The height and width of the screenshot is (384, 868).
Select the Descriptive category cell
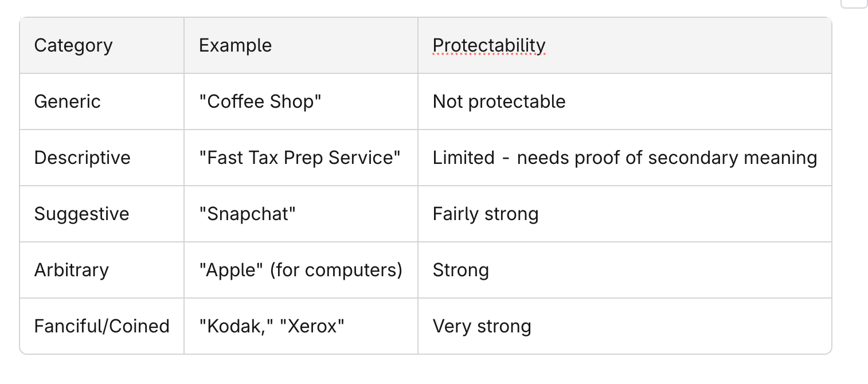click(102, 158)
